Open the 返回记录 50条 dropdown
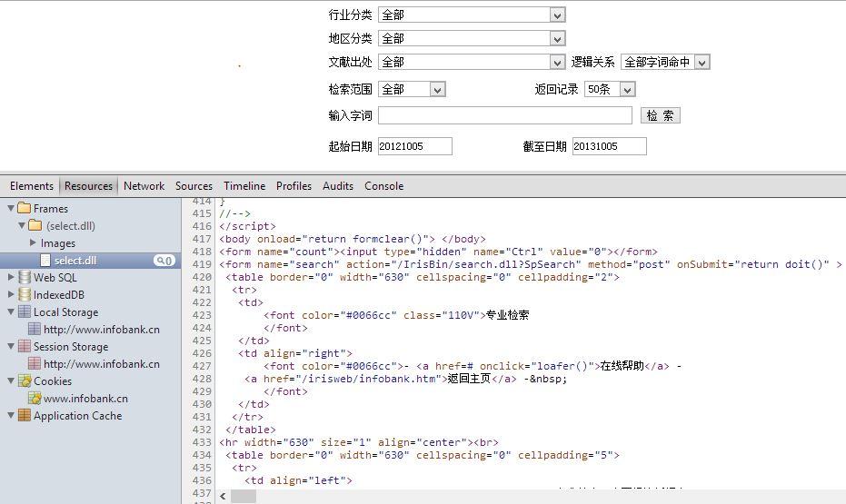The height and width of the screenshot is (504, 846). [611, 90]
